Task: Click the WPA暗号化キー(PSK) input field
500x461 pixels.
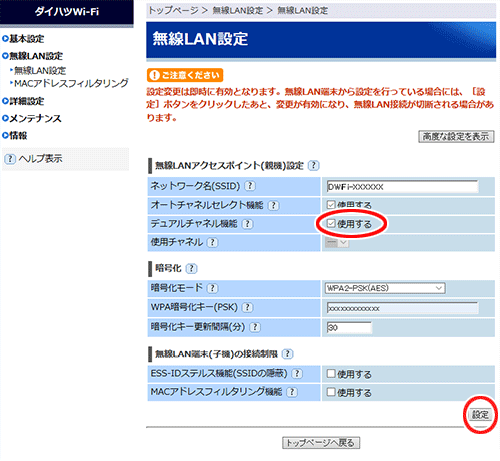Action: (402, 308)
